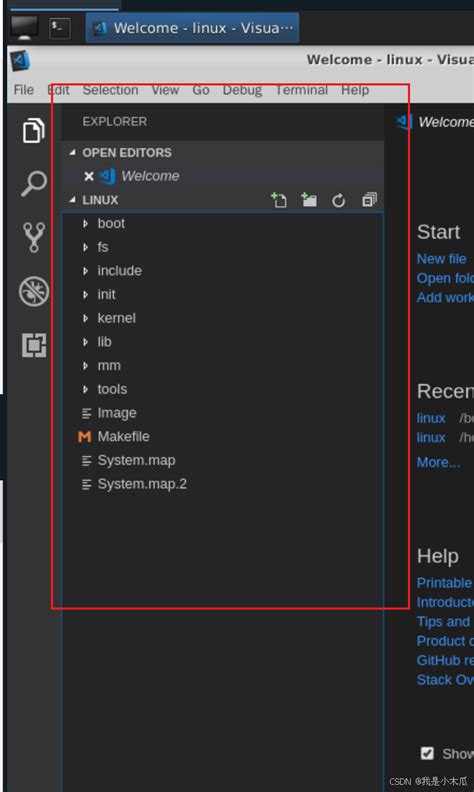Open the Debug view icon
This screenshot has width=474, height=792.
[34, 291]
